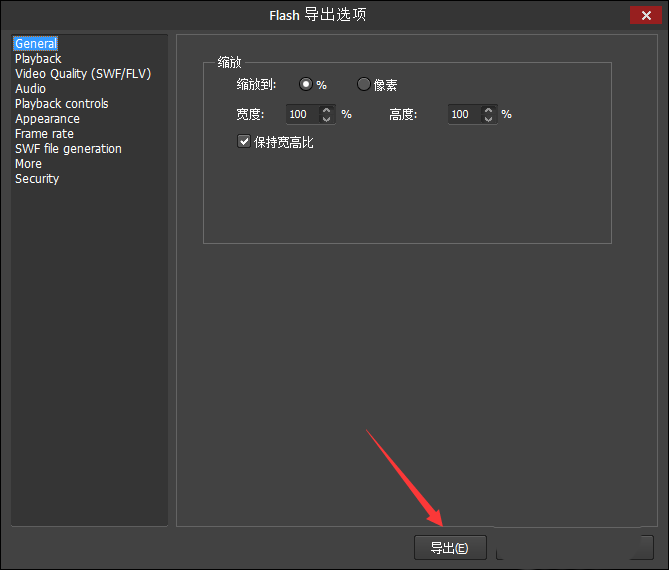Increase 高度 height with up arrow

pyautogui.click(x=489, y=110)
